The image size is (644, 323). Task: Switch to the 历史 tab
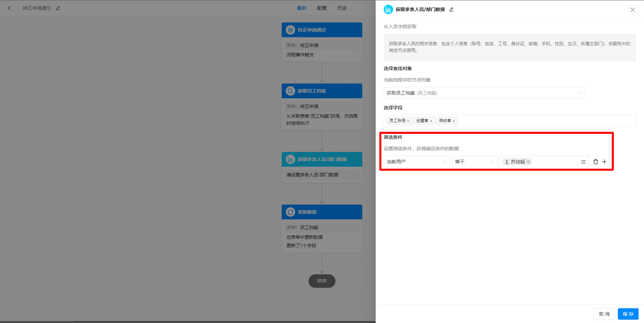point(342,8)
